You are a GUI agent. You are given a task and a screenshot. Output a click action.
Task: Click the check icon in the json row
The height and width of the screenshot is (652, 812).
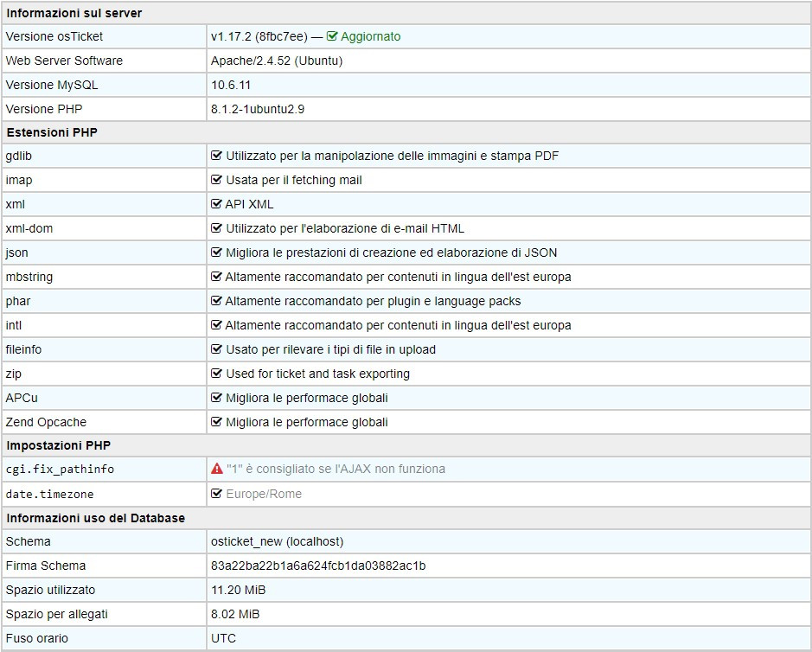pos(217,252)
